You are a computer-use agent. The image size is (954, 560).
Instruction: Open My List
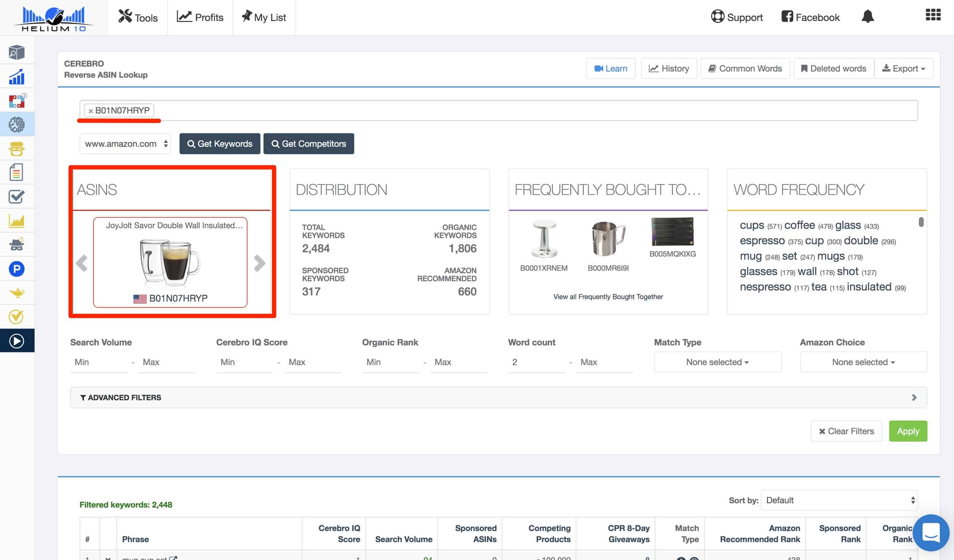264,18
